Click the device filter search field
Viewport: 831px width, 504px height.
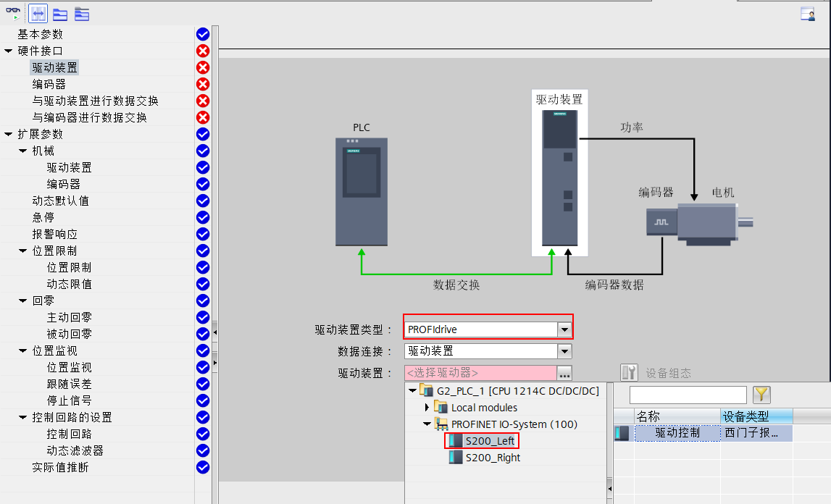click(688, 395)
